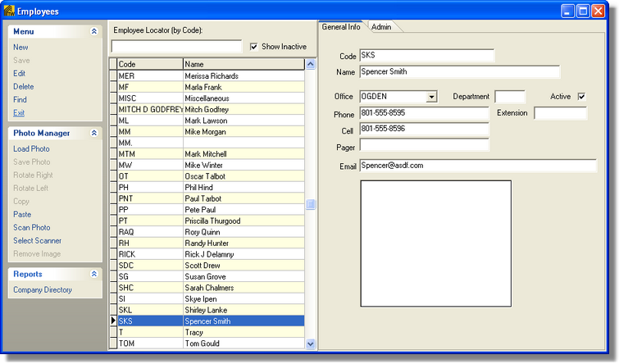The height and width of the screenshot is (364, 619).
Task: Click the Employee Locator code field
Action: 176,47
